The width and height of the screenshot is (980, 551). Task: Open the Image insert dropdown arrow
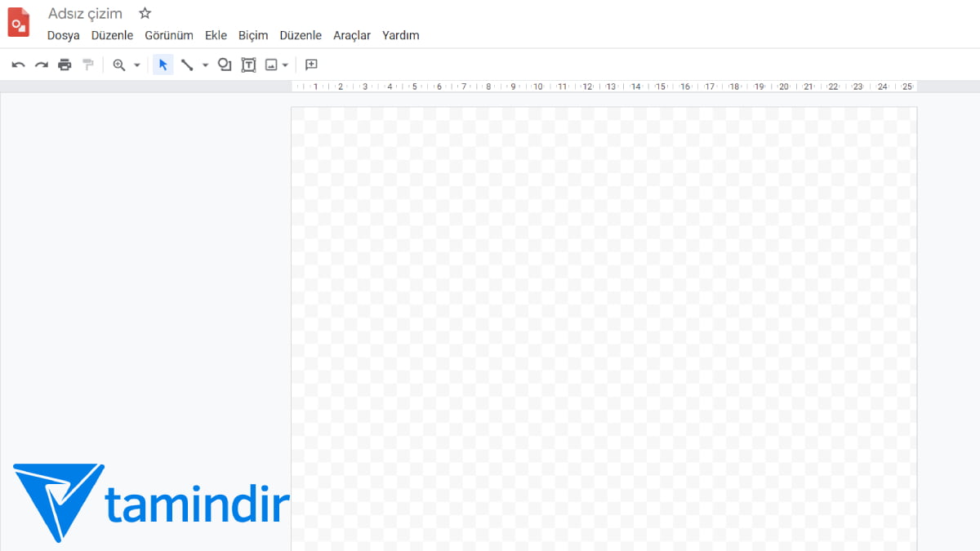[284, 64]
